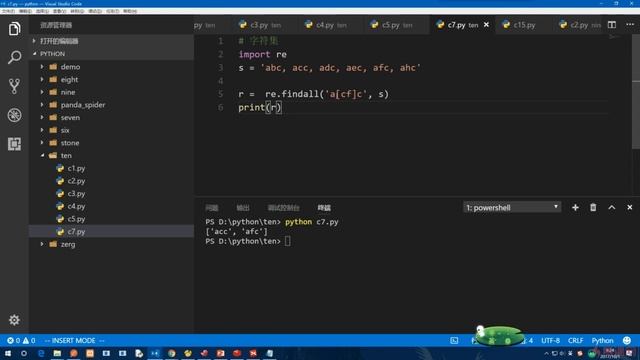Open Microsoft Edge from the taskbar

tap(41, 353)
